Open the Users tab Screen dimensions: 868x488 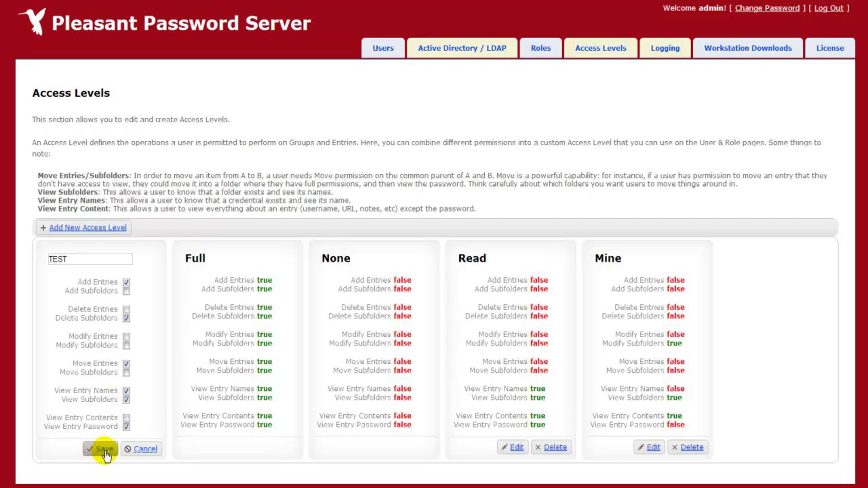tap(383, 48)
